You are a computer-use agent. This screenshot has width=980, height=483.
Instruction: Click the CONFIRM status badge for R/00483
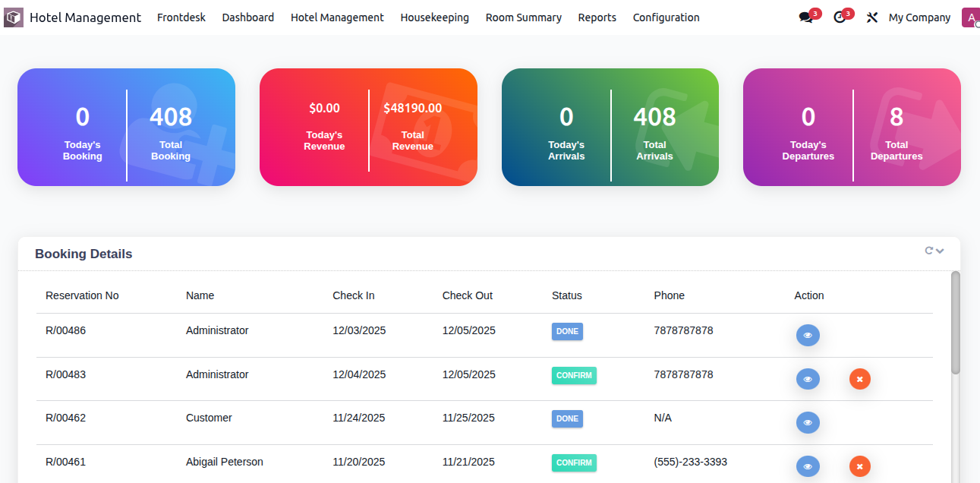tap(574, 375)
